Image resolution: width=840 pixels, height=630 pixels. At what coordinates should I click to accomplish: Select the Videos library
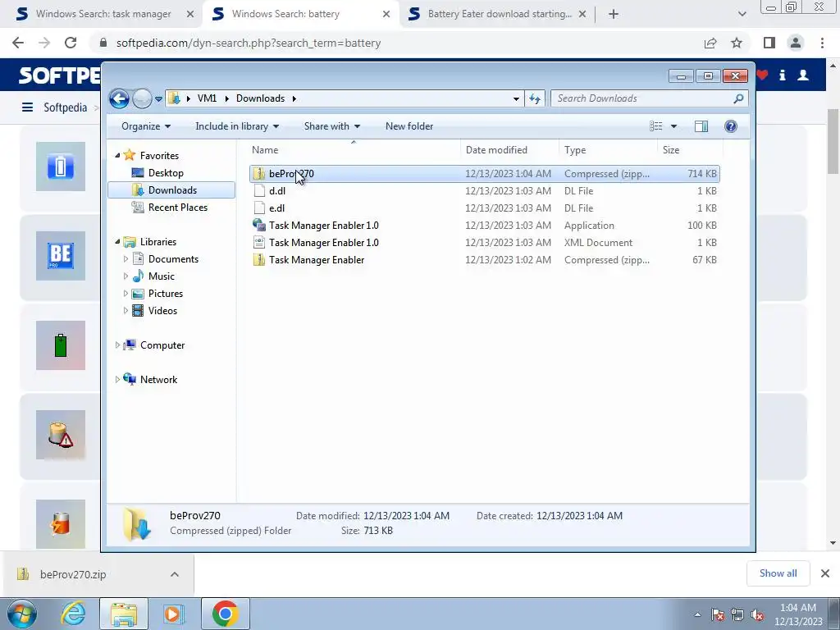pyautogui.click(x=162, y=311)
